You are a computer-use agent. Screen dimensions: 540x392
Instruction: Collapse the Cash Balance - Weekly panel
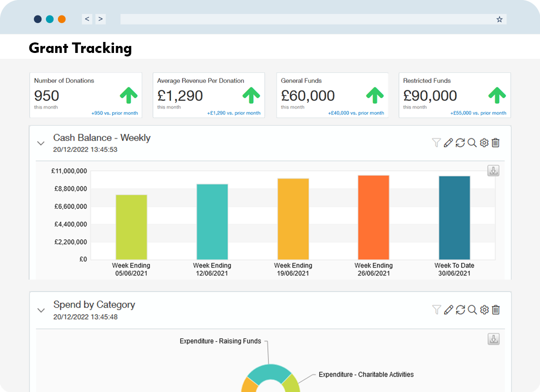tap(41, 143)
